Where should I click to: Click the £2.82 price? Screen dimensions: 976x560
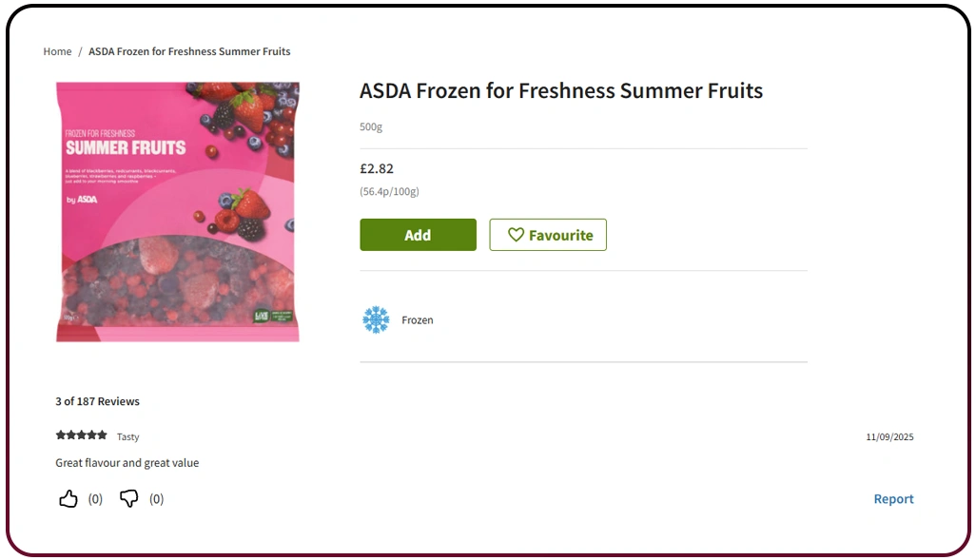(377, 169)
